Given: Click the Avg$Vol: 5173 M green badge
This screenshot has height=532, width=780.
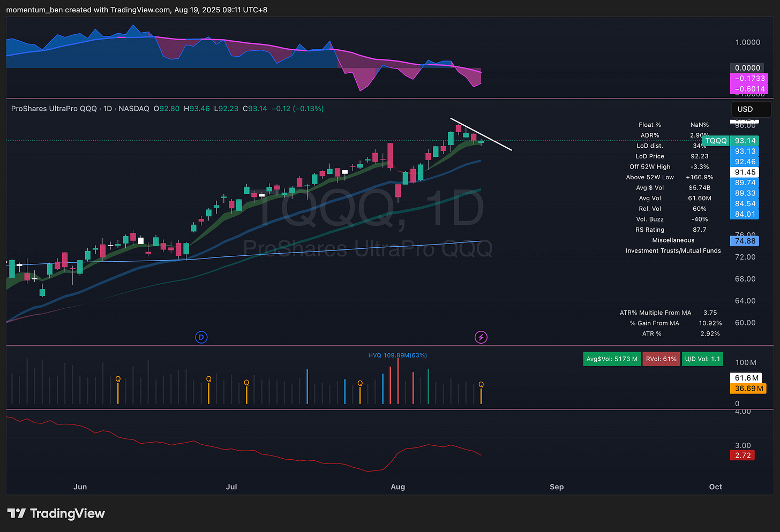Looking at the screenshot, I should 612,359.
